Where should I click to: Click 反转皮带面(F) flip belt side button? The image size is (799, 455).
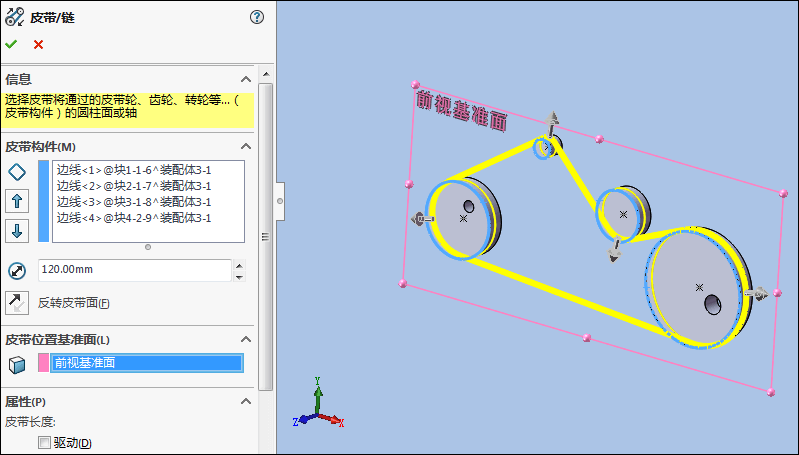pyautogui.click(x=74, y=303)
